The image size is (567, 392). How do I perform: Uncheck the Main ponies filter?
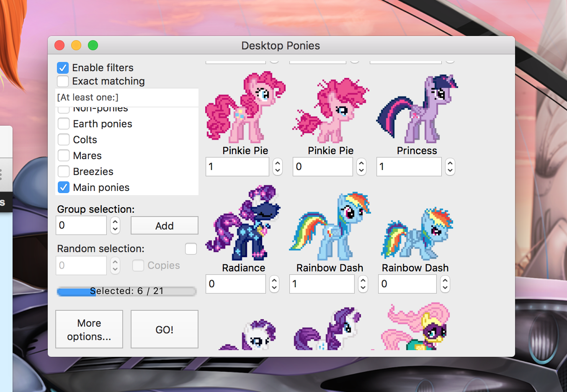pyautogui.click(x=64, y=188)
